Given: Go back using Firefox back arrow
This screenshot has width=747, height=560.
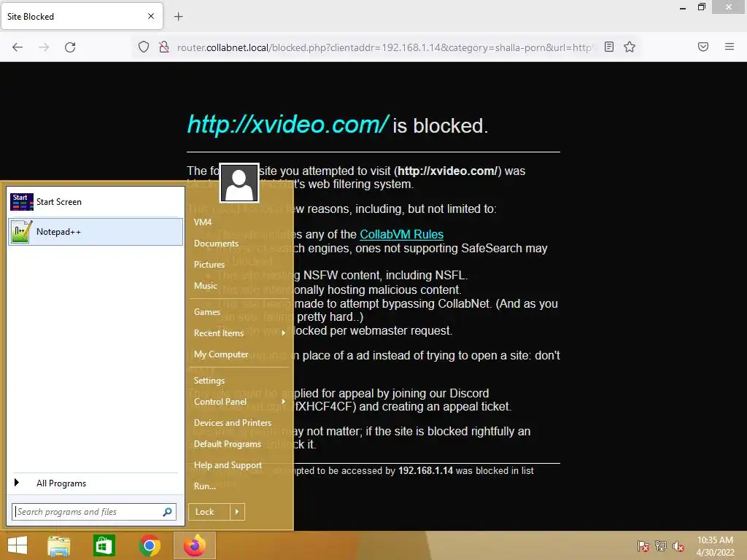Looking at the screenshot, I should (18, 47).
